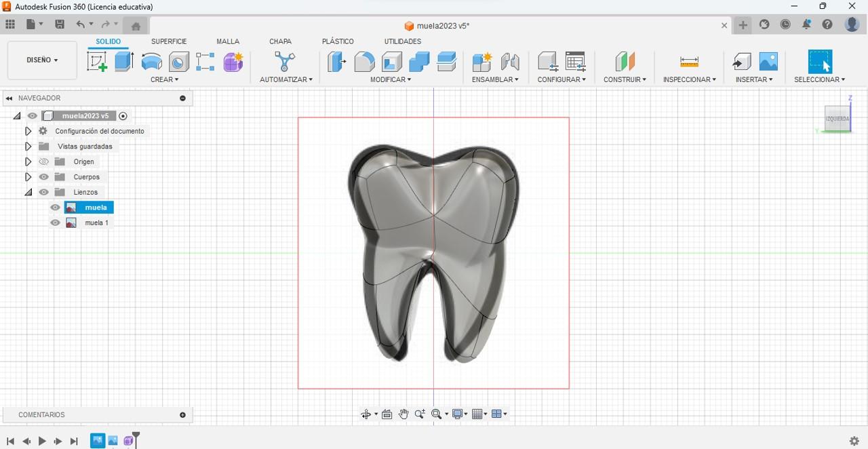The width and height of the screenshot is (868, 449).
Task: Select the Offset Face tool
Action: coord(446,62)
